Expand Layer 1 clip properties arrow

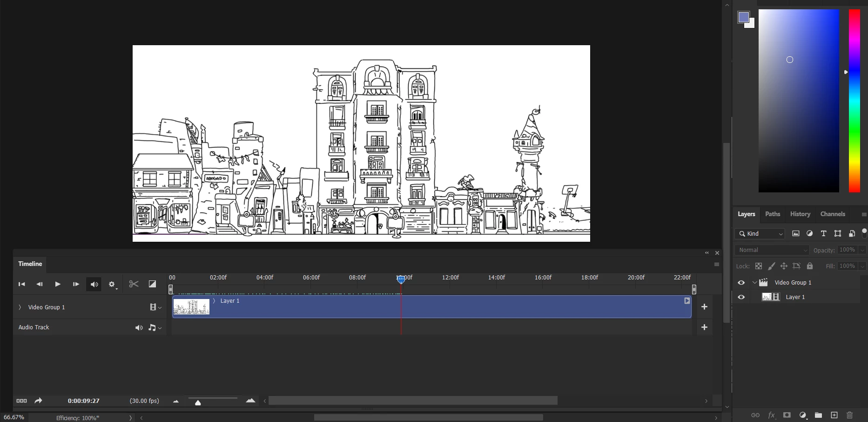coord(214,301)
